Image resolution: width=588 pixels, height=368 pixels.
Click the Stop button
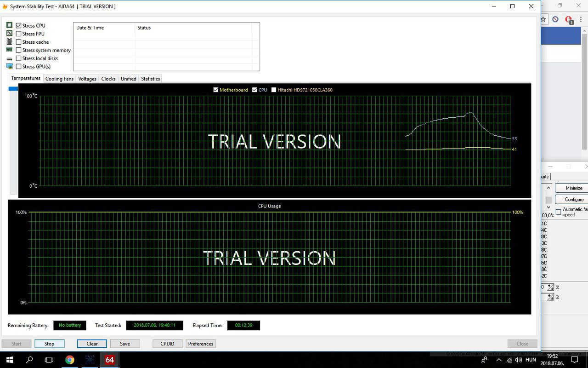50,344
